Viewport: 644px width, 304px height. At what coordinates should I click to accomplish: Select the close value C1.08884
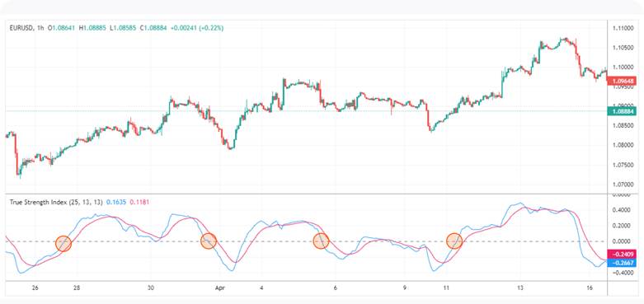pyautogui.click(x=154, y=28)
